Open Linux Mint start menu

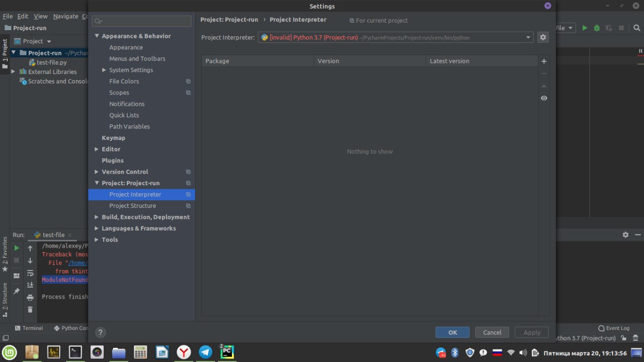10,352
